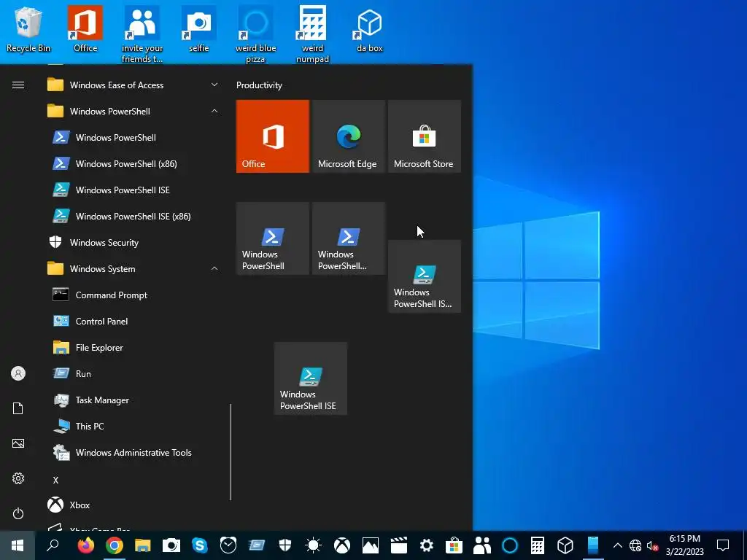The height and width of the screenshot is (560, 747).
Task: Open File Explorer from the taskbar
Action: click(x=142, y=545)
